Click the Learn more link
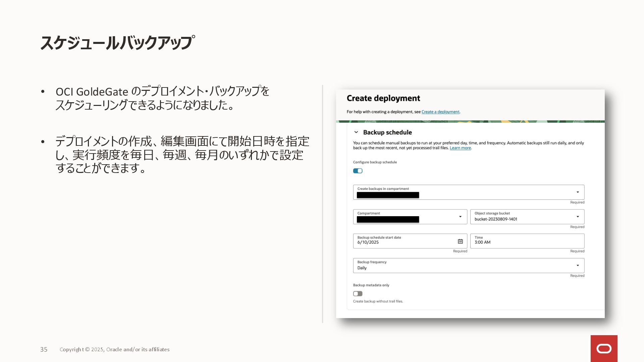The height and width of the screenshot is (362, 644). (460, 148)
